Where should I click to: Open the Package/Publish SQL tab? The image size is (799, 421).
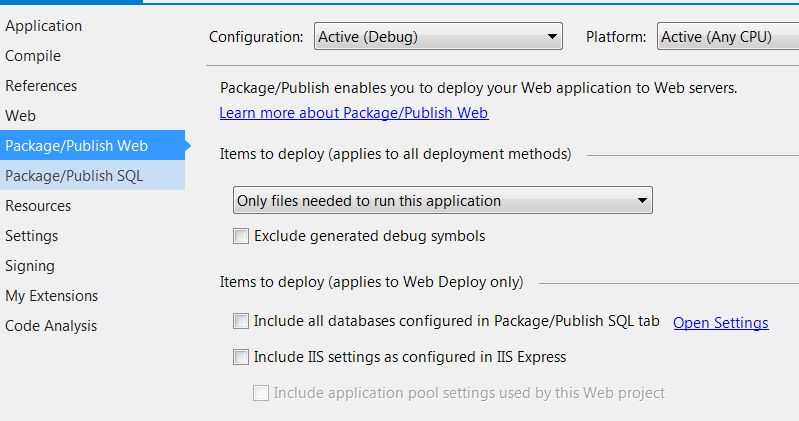coord(74,176)
